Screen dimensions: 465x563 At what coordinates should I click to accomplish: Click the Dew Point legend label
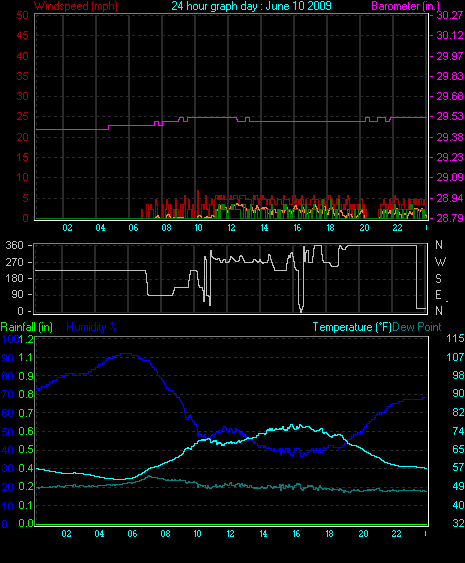[417, 327]
